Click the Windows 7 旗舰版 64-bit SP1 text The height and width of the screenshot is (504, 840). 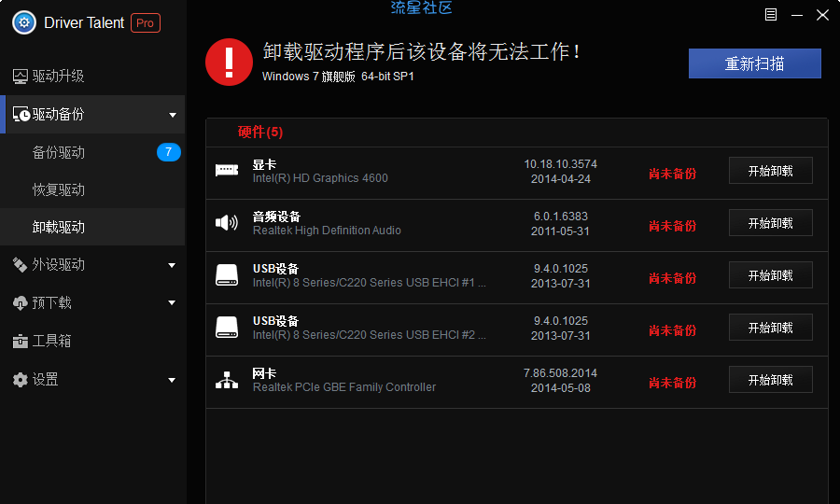(x=338, y=77)
